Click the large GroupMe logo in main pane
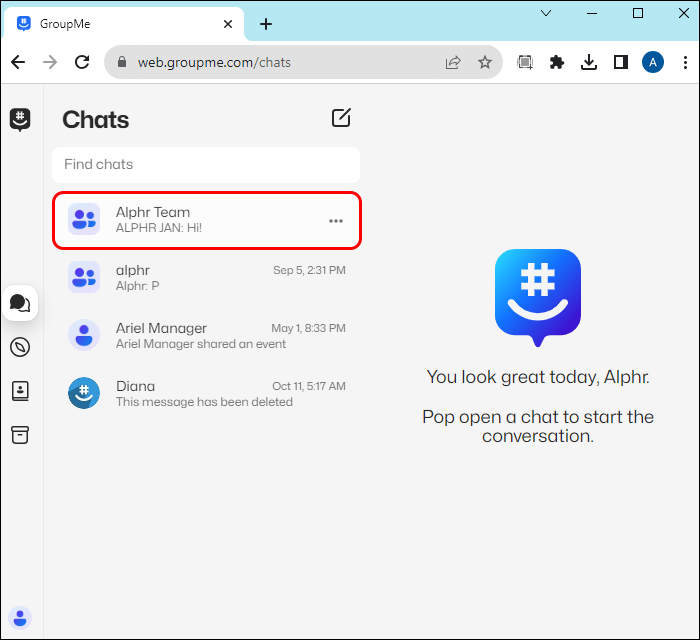700x640 pixels. [x=538, y=298]
